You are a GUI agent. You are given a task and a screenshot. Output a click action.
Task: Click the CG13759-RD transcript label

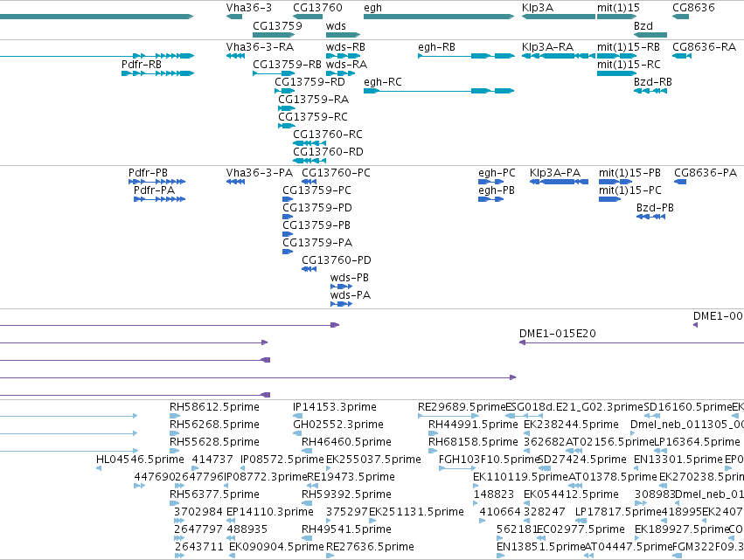click(309, 81)
